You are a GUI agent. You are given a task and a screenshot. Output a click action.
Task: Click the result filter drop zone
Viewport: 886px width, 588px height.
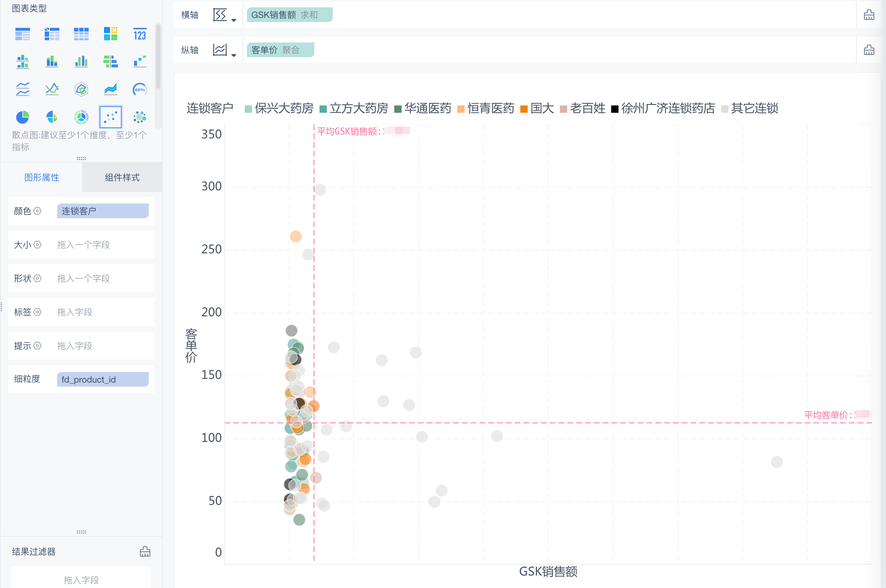[x=81, y=577]
